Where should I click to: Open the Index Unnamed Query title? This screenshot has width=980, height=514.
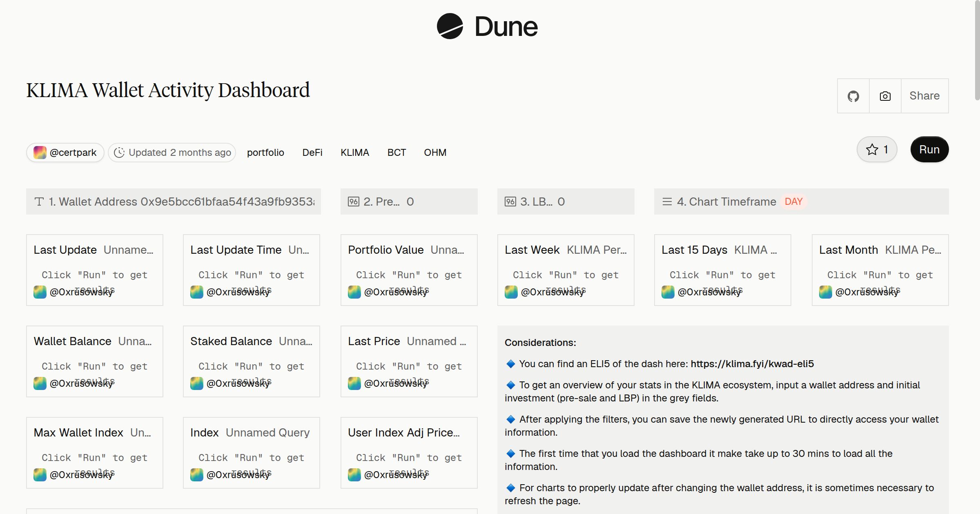point(250,433)
